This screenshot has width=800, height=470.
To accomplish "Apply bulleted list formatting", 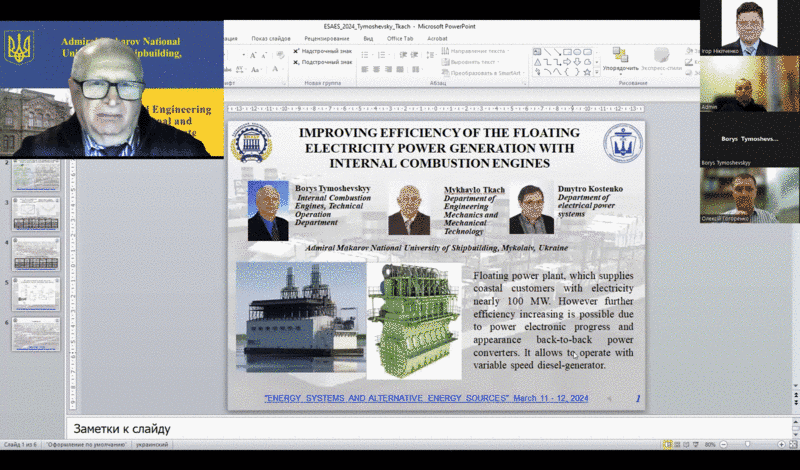I will (x=365, y=55).
